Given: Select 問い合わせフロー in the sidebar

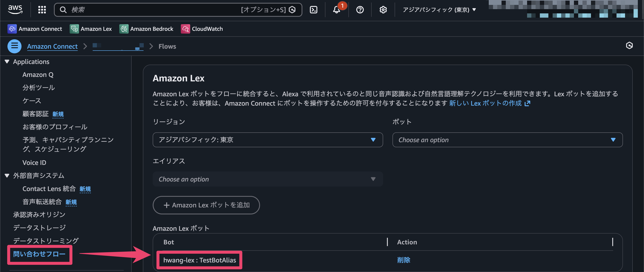Looking at the screenshot, I should [39, 254].
